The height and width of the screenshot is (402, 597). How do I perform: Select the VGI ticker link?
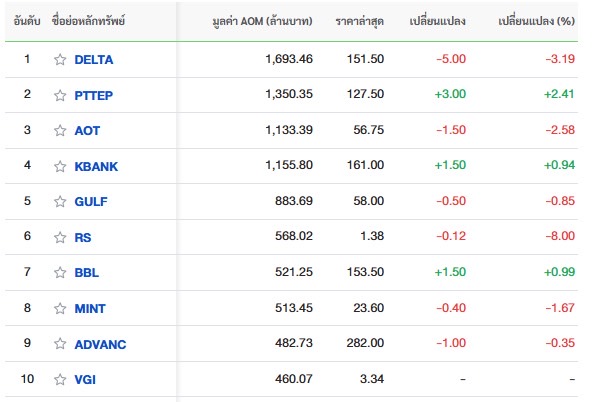[85, 380]
